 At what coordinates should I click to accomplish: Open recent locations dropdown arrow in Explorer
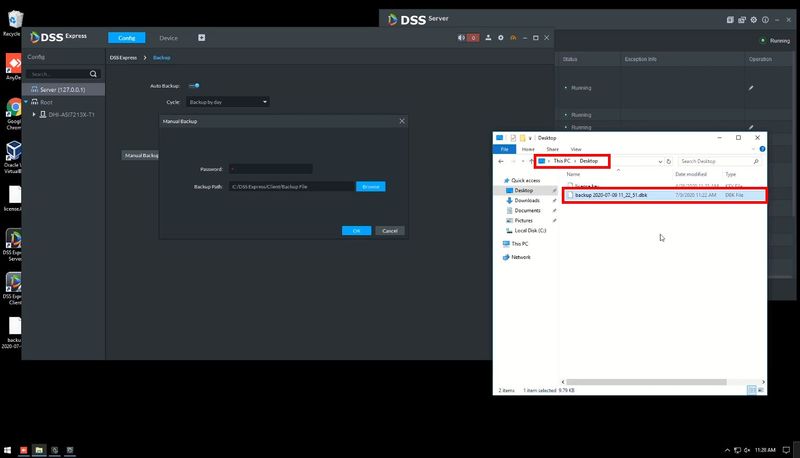522,161
